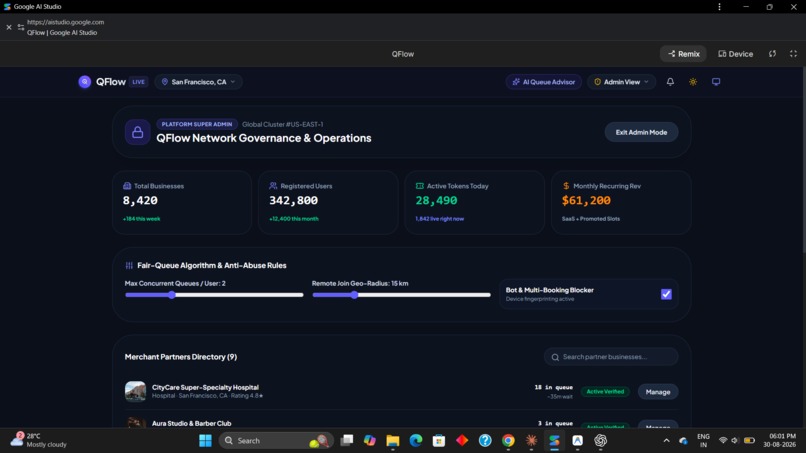Click the Registered Users people icon
The height and width of the screenshot is (453, 806).
click(x=273, y=186)
